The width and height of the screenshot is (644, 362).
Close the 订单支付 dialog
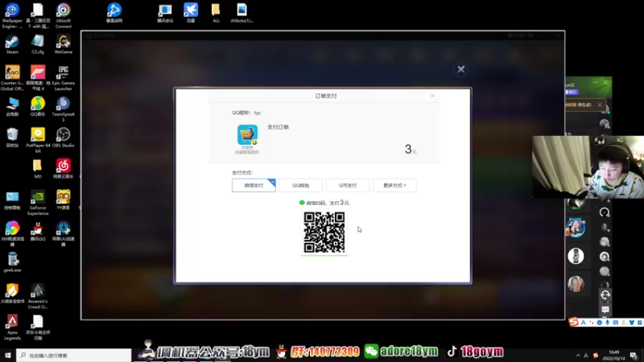pyautogui.click(x=432, y=96)
